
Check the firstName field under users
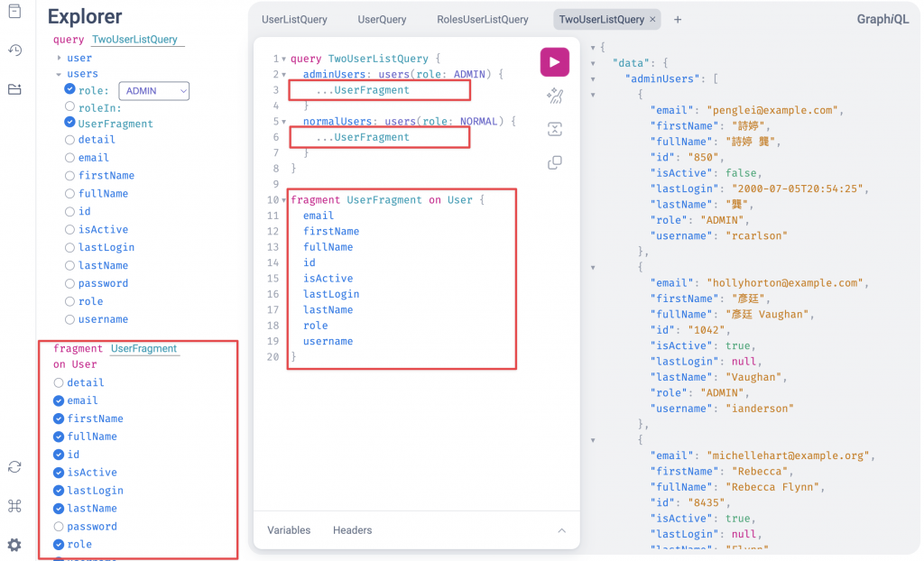tap(69, 176)
